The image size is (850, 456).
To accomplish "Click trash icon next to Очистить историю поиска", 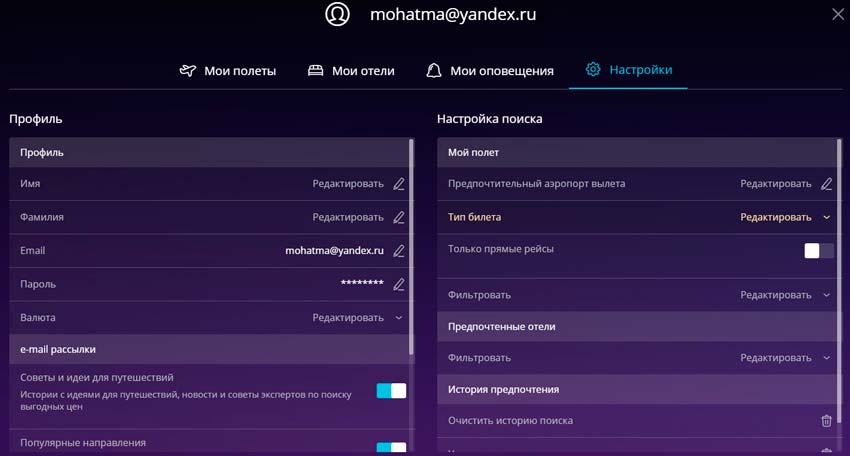I will coord(826,421).
